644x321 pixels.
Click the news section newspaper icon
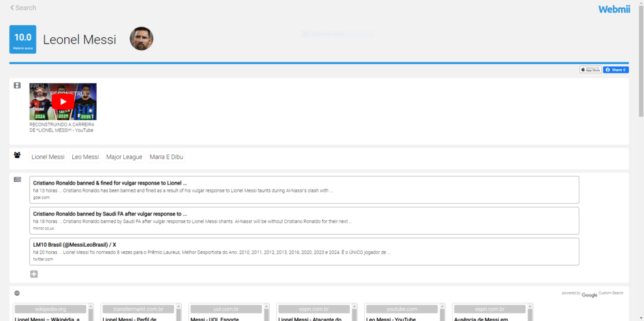[x=17, y=179]
